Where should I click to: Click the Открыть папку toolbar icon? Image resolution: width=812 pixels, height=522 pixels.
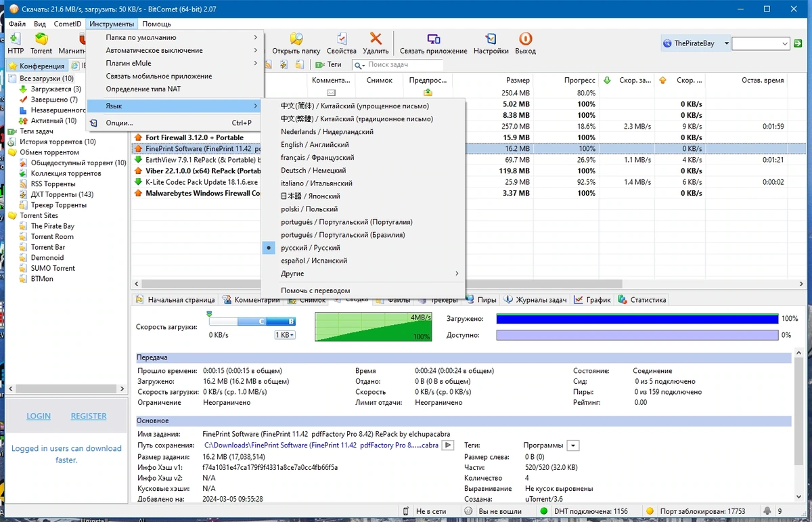click(x=296, y=39)
